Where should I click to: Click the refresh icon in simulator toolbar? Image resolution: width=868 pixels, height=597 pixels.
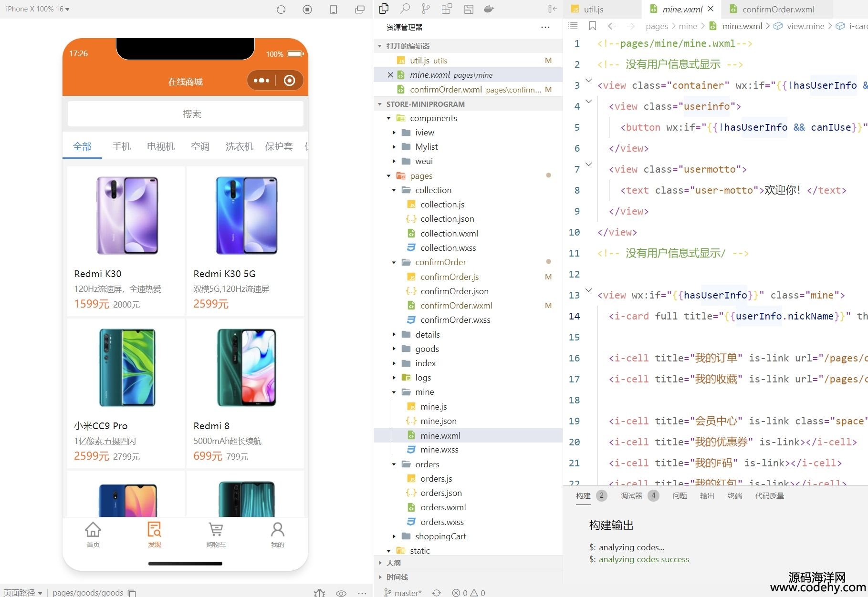[x=281, y=9]
